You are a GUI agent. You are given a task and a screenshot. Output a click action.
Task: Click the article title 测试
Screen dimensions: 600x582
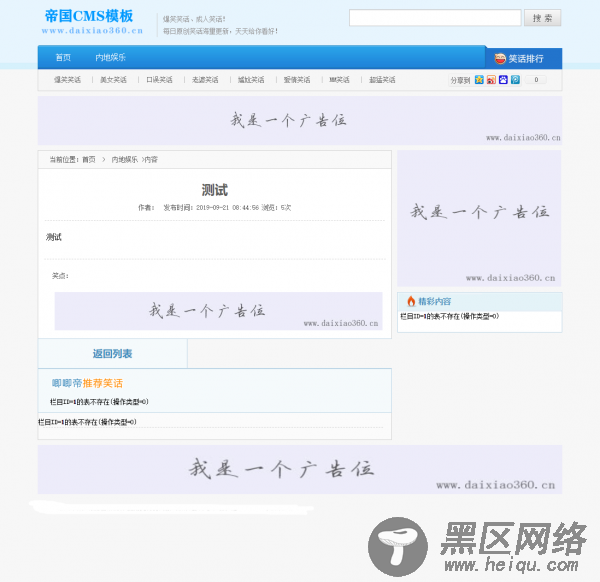coord(215,190)
